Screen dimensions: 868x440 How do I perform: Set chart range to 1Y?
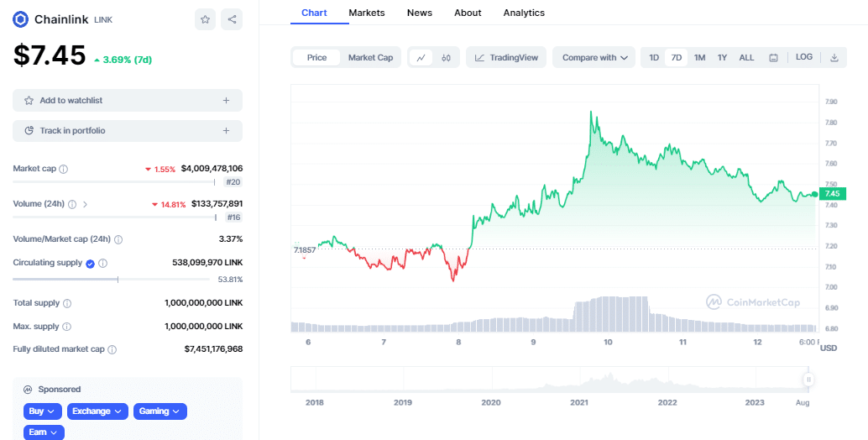coord(722,58)
